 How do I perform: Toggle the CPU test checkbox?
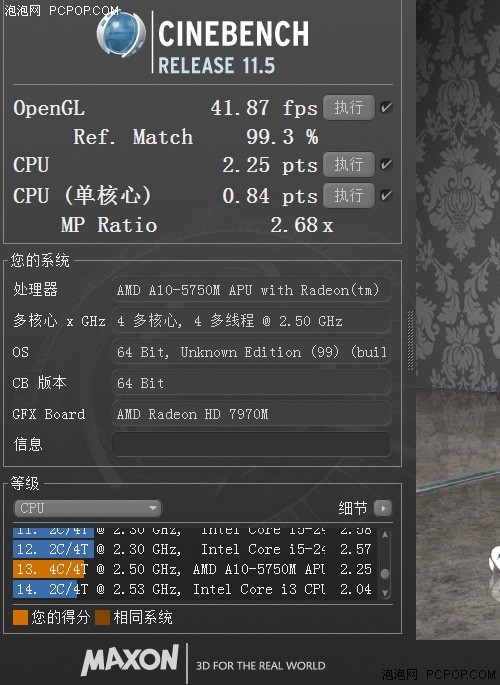[386, 165]
